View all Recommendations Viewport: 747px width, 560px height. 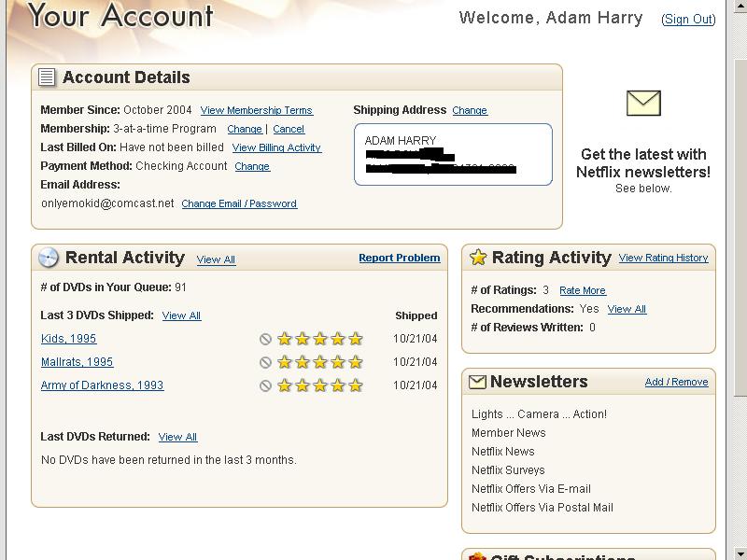pyautogui.click(x=627, y=309)
